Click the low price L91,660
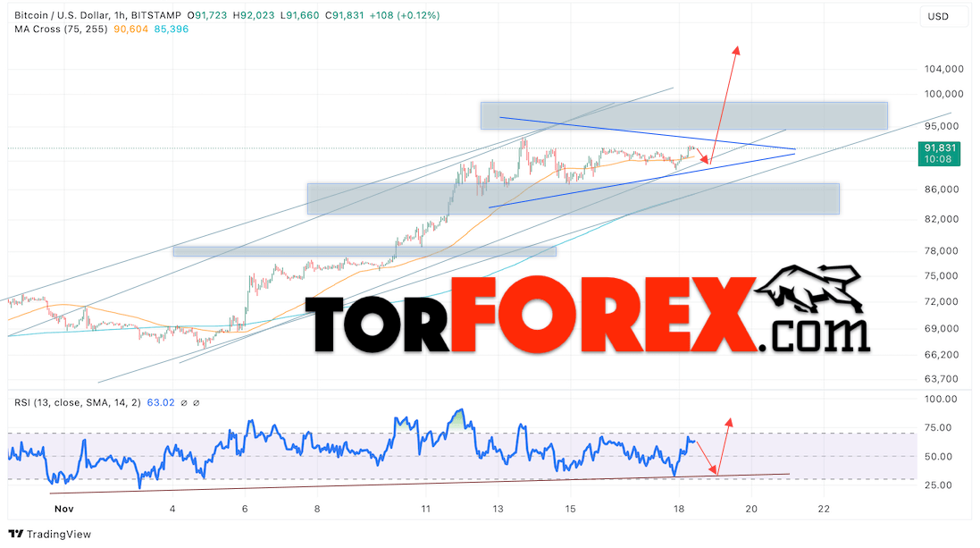 click(x=299, y=15)
